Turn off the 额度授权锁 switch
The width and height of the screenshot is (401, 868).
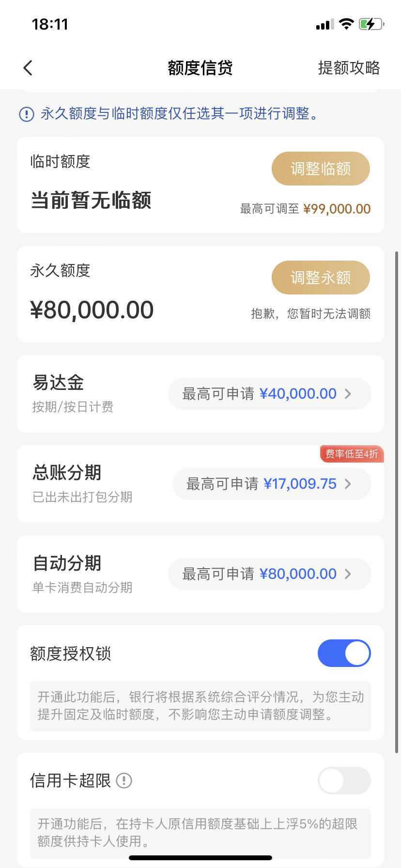pyautogui.click(x=344, y=653)
